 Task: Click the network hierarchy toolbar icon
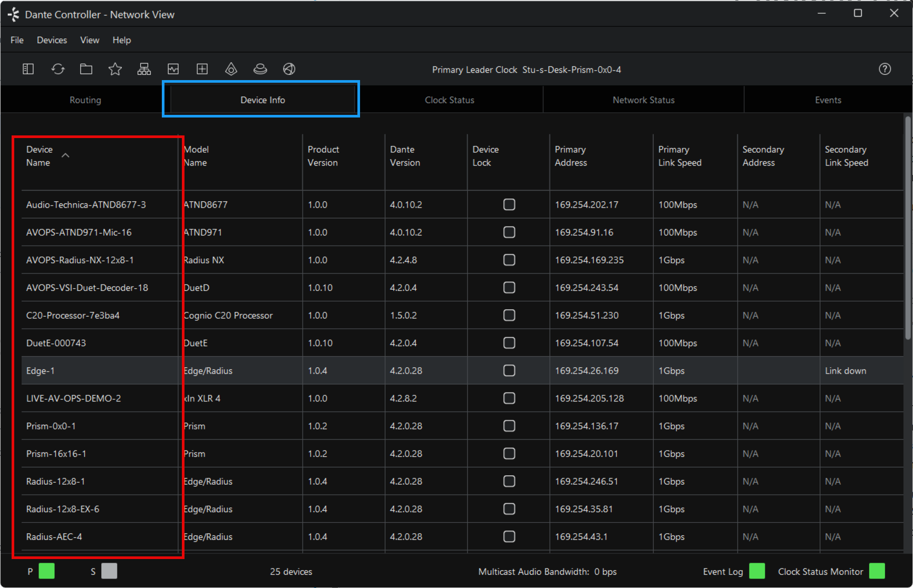tap(144, 69)
